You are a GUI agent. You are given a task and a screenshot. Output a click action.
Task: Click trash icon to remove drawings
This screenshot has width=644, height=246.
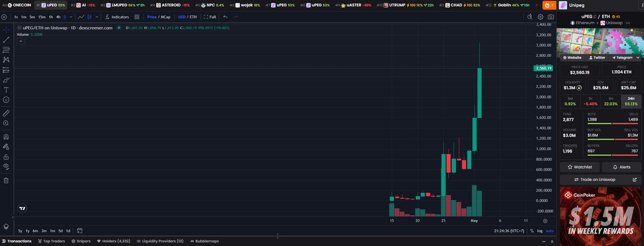[6, 180]
